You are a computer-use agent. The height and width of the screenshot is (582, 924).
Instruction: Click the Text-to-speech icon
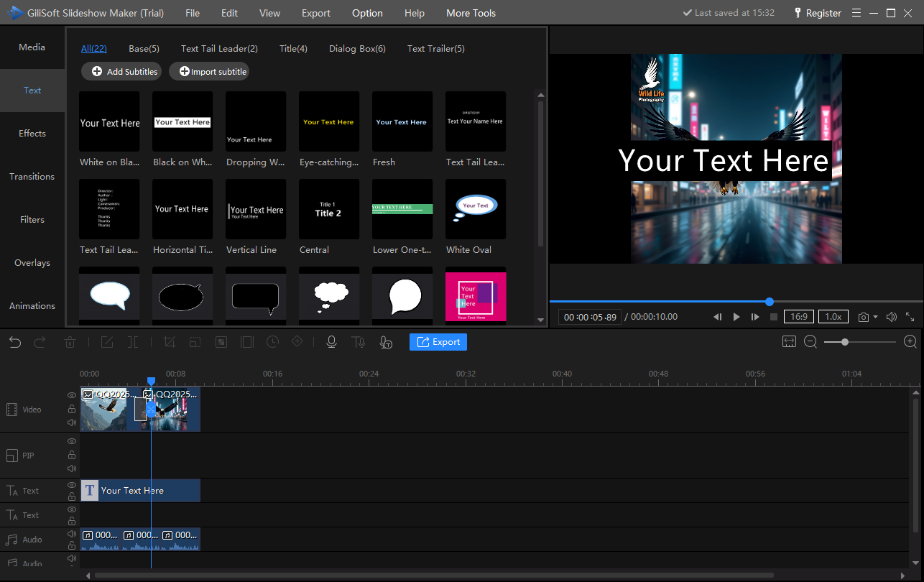pyautogui.click(x=358, y=342)
